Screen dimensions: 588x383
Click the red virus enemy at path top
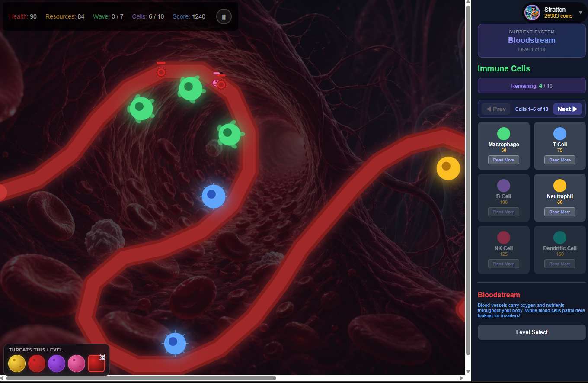(x=161, y=72)
